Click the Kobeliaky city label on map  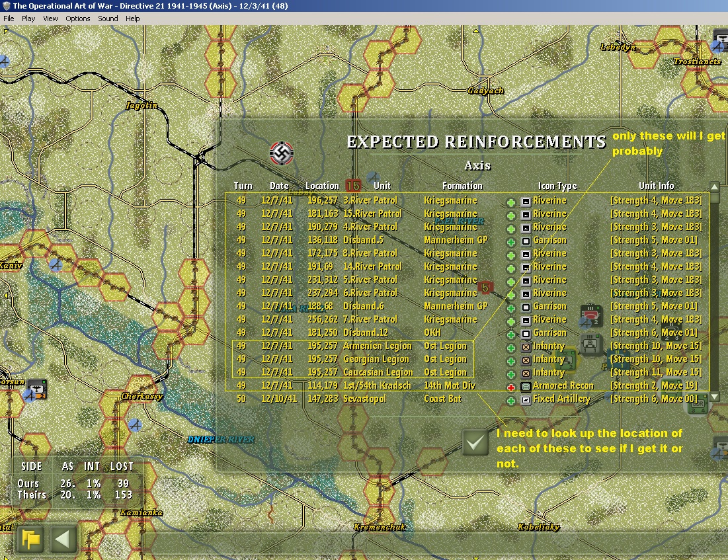click(539, 526)
